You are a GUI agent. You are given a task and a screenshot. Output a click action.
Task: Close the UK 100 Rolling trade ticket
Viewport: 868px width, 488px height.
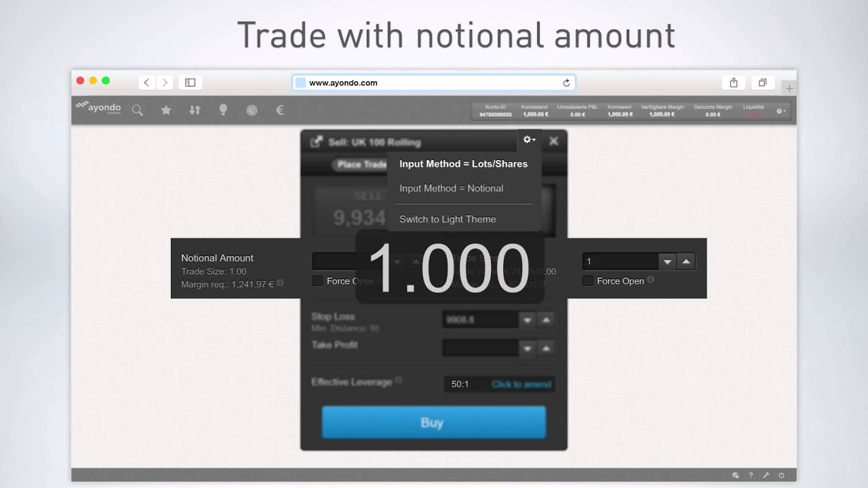point(553,141)
